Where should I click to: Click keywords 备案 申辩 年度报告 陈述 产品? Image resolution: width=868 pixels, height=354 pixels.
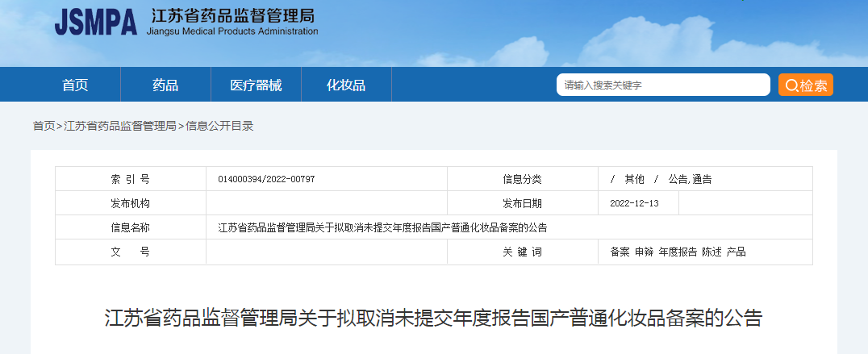[x=678, y=252]
